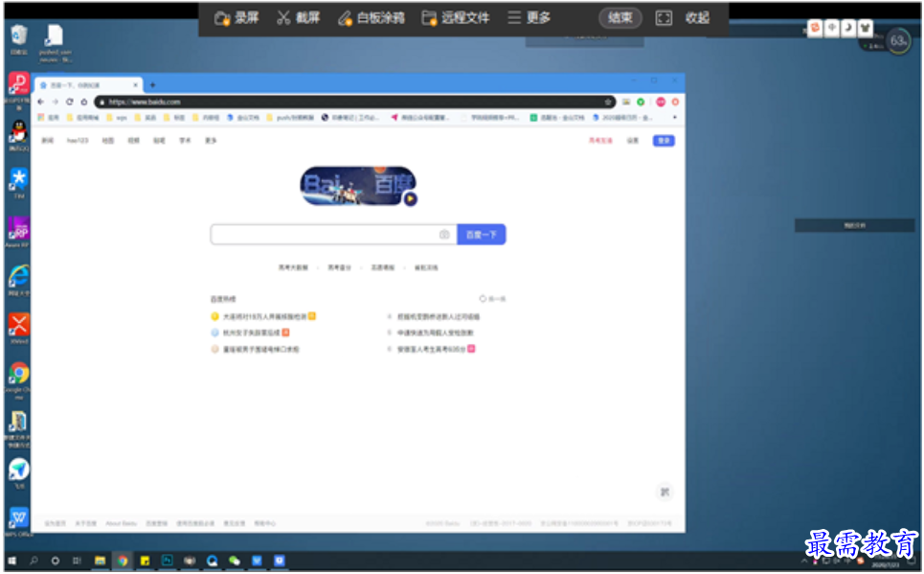Play the Baidu doodle animation
The width and height of the screenshot is (924, 574).
(411, 198)
